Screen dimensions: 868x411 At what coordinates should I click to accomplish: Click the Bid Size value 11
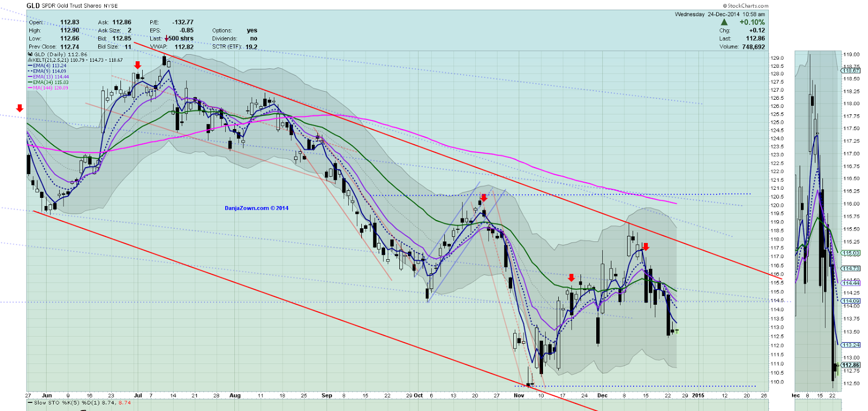tap(128, 47)
